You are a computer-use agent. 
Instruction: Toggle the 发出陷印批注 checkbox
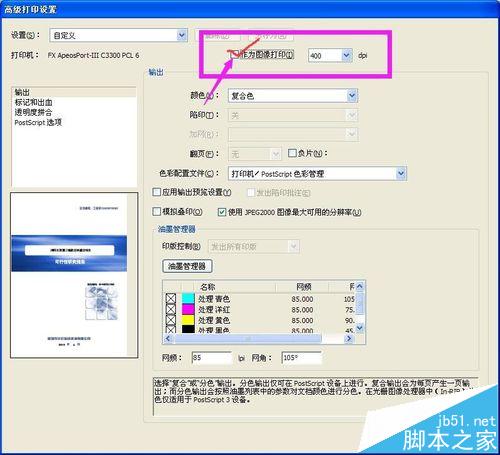pos(251,193)
